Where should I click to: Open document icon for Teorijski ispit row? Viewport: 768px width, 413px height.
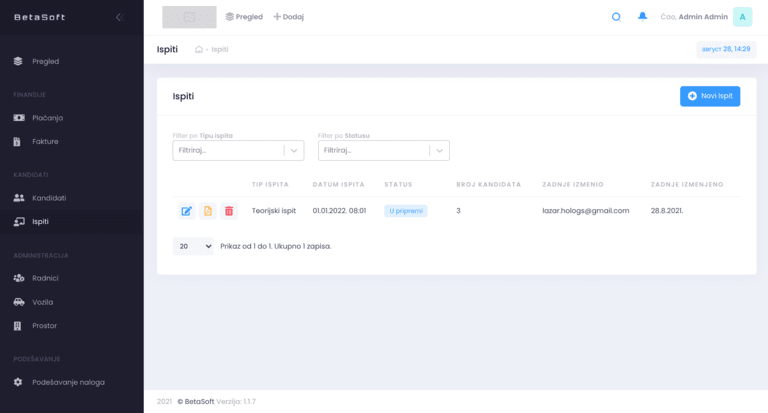pyautogui.click(x=208, y=211)
